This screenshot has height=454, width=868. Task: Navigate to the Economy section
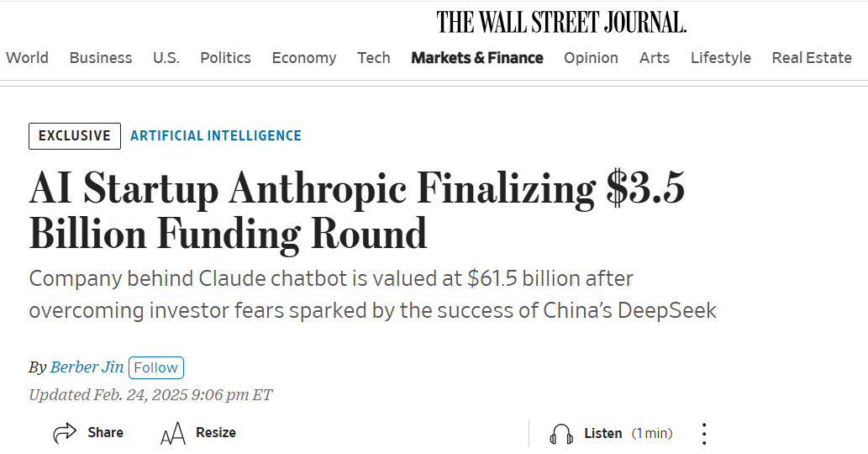point(303,58)
